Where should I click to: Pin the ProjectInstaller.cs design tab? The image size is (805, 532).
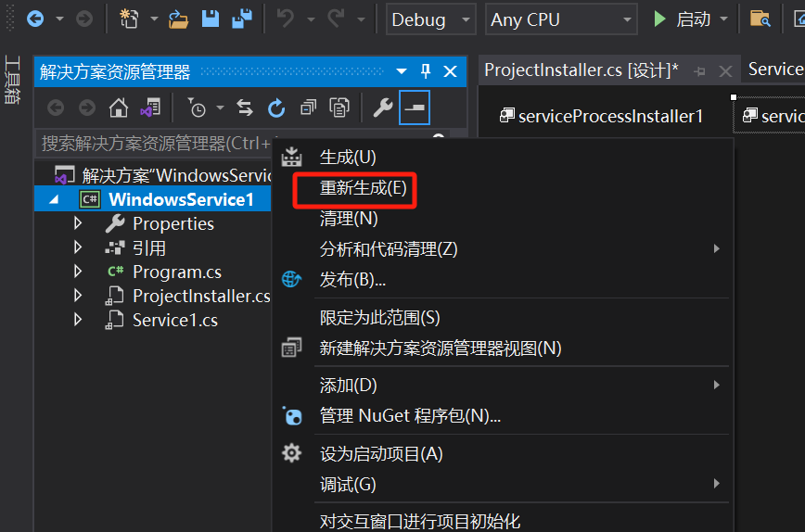(699, 71)
